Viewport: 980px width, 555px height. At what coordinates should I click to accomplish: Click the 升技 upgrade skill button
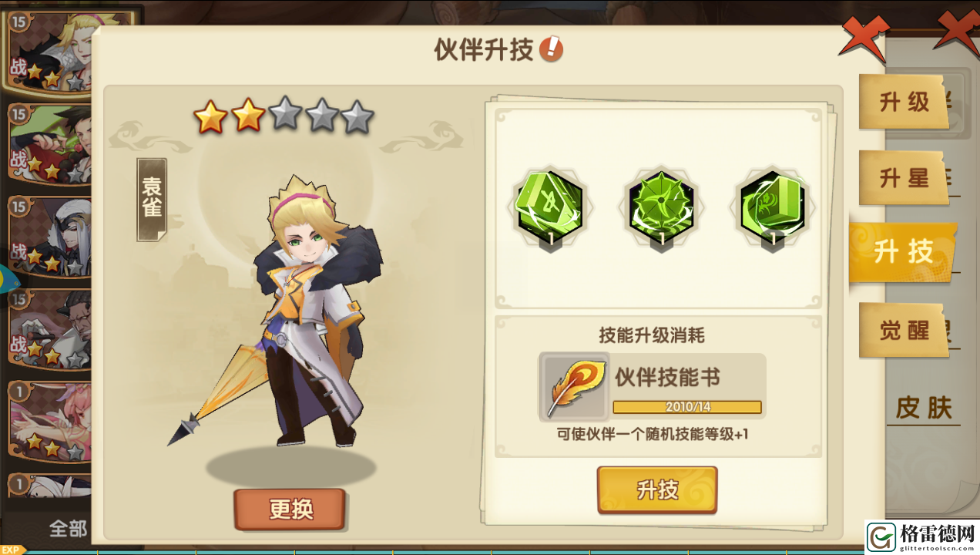click(x=657, y=489)
